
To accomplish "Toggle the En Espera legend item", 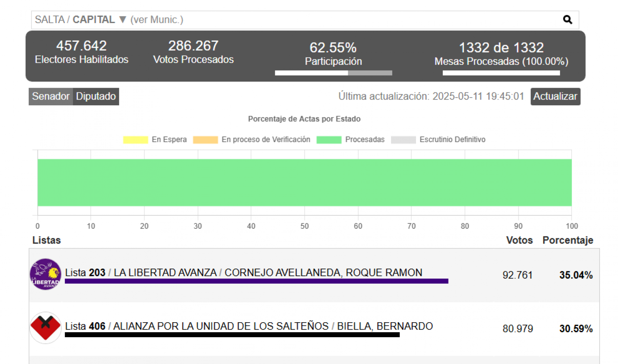I will [155, 139].
